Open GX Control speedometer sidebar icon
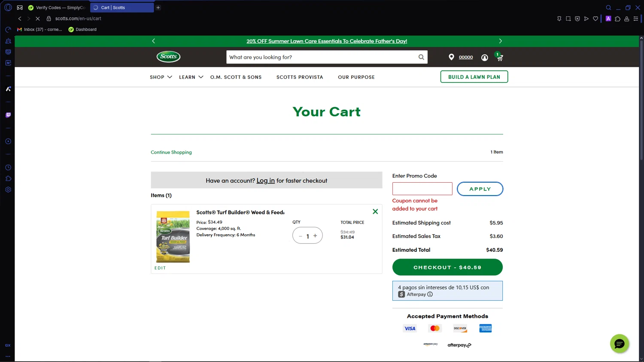Viewport: 644px width, 362px height. point(8,30)
